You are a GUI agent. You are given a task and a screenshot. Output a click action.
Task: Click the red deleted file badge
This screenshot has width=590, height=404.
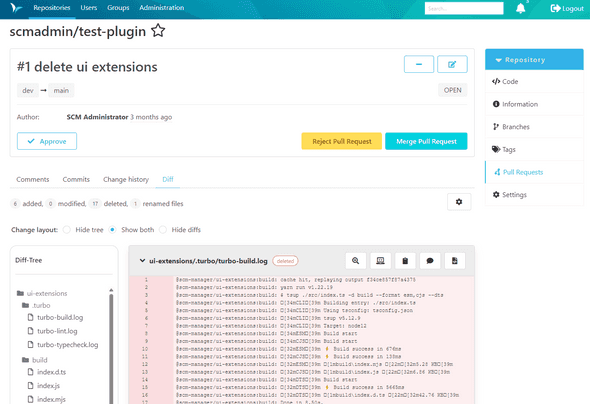285,261
